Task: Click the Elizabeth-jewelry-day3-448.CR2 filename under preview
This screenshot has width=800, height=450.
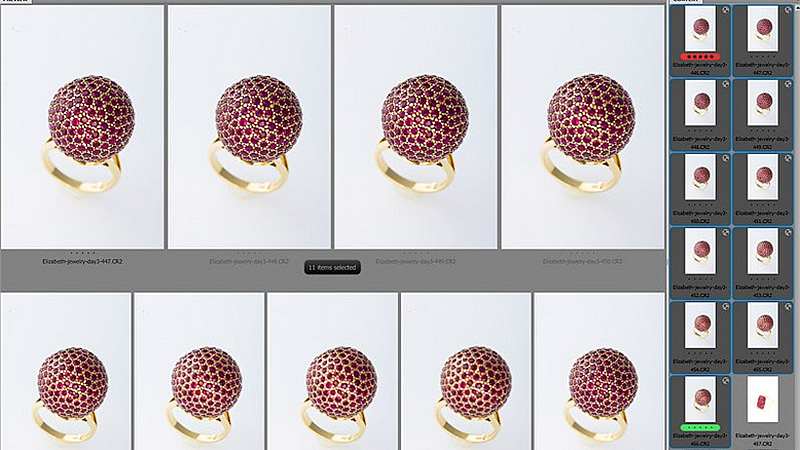Action: click(249, 261)
